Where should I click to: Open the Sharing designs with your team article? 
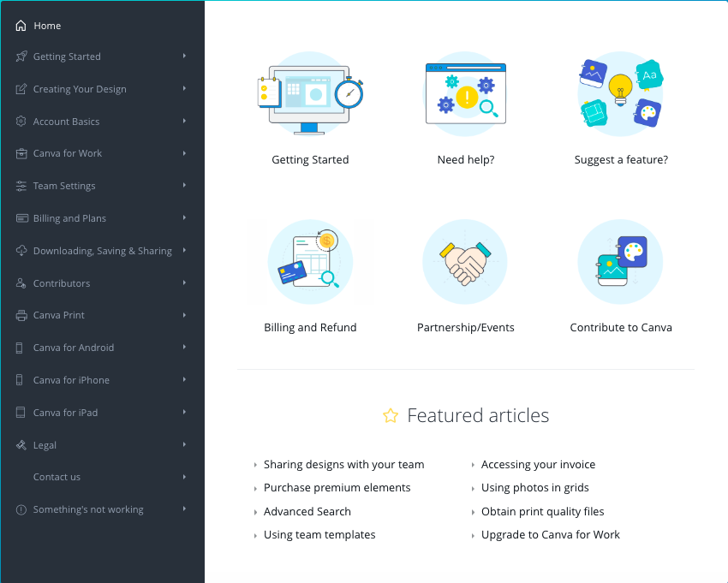[x=343, y=464]
